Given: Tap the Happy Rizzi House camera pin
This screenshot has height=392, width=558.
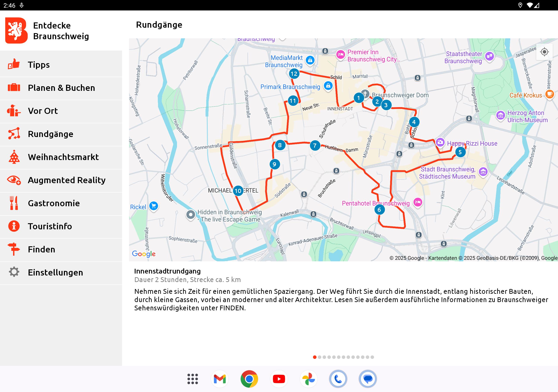Looking at the screenshot, I should (x=440, y=143).
